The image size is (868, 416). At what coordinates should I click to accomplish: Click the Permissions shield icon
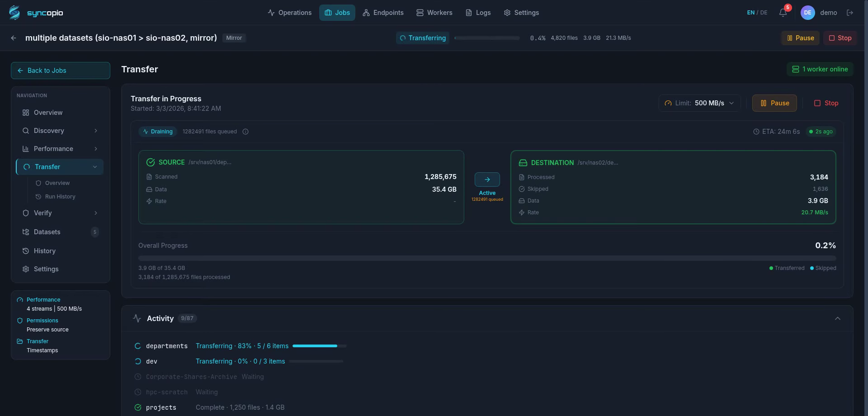pyautogui.click(x=20, y=321)
